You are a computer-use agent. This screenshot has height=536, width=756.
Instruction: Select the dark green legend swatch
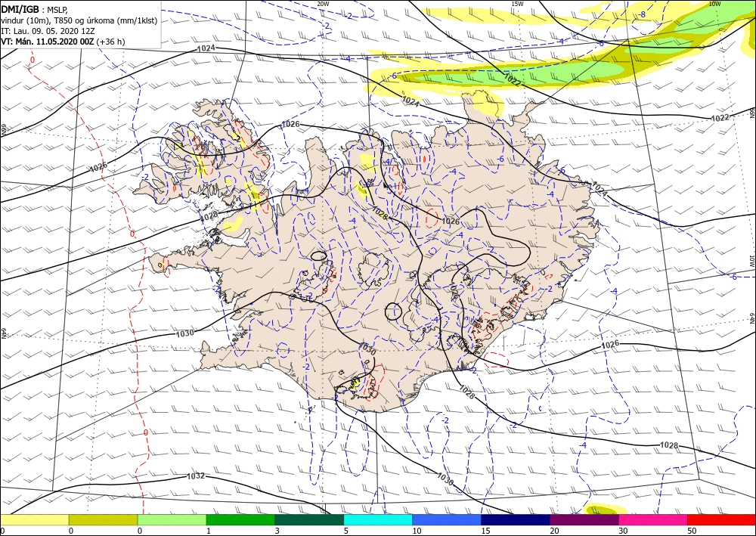click(x=309, y=519)
